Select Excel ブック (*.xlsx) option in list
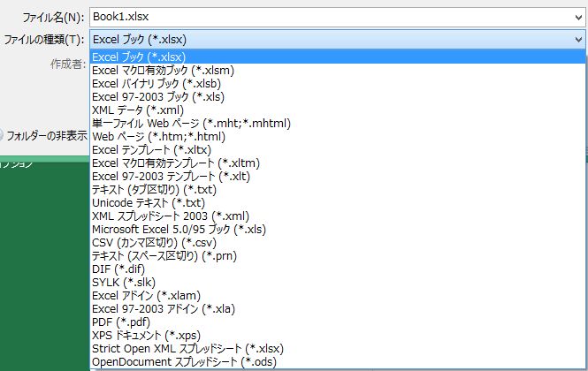This screenshot has height=371, width=588. 338,57
